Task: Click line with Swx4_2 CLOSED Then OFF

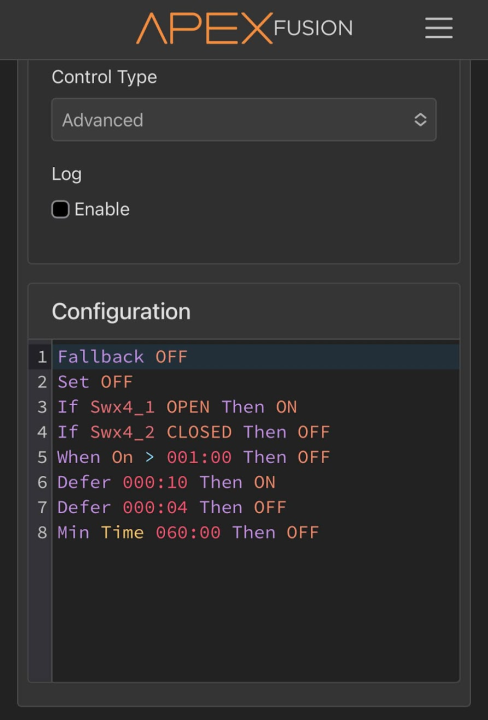Action: point(256,432)
